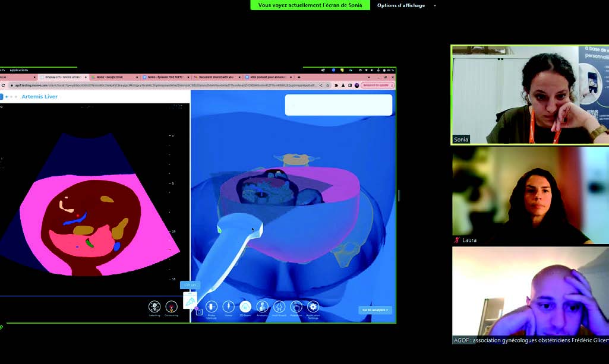This screenshot has width=609, height=364.
Task: Activate the 3D Beam icon
Action: coord(245,307)
